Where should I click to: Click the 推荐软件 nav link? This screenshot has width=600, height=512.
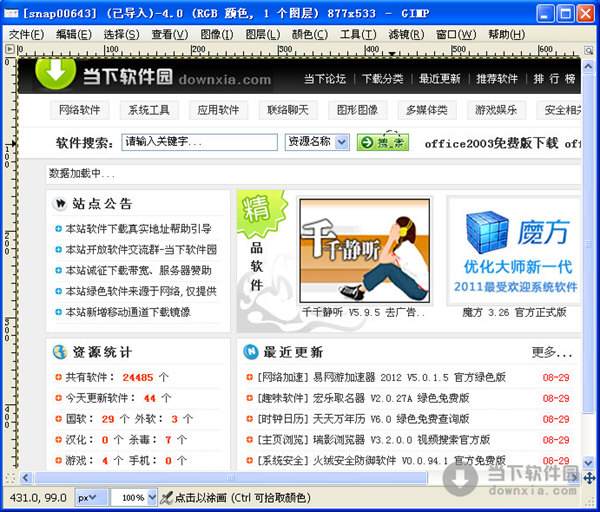coord(497,79)
